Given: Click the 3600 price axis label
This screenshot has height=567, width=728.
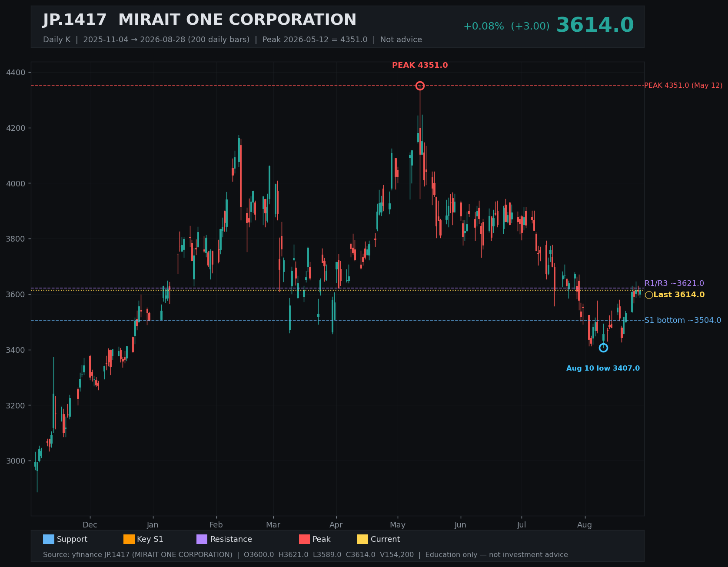Looking at the screenshot, I should pos(16,295).
